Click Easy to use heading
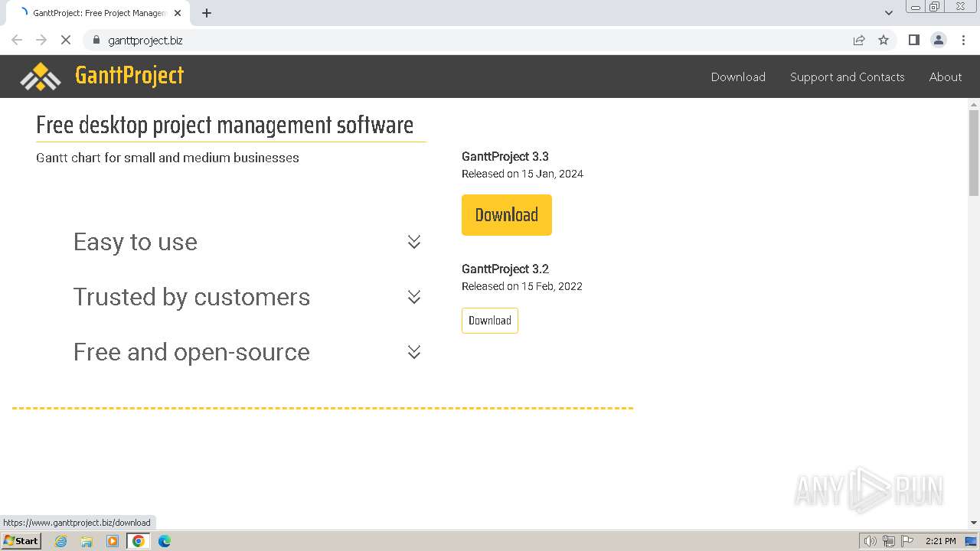This screenshot has height=551, width=980. coord(136,242)
